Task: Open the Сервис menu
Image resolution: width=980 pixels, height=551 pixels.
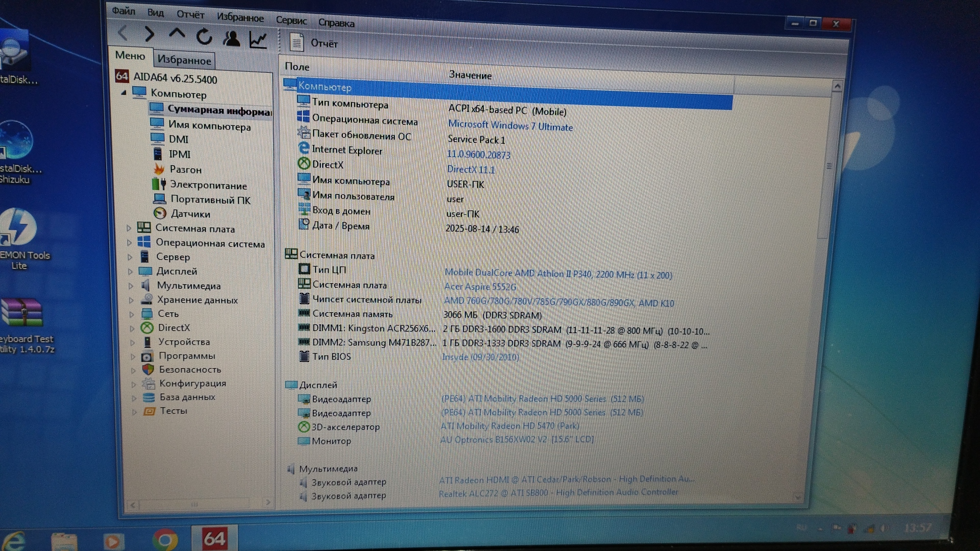Action: 291,20
